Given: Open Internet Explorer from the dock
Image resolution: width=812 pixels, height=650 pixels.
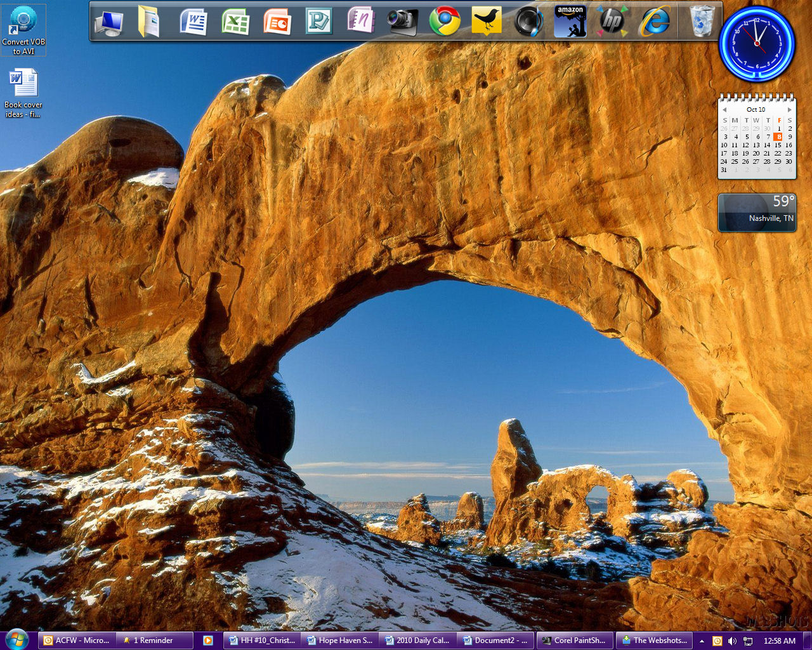Looking at the screenshot, I should pos(654,22).
